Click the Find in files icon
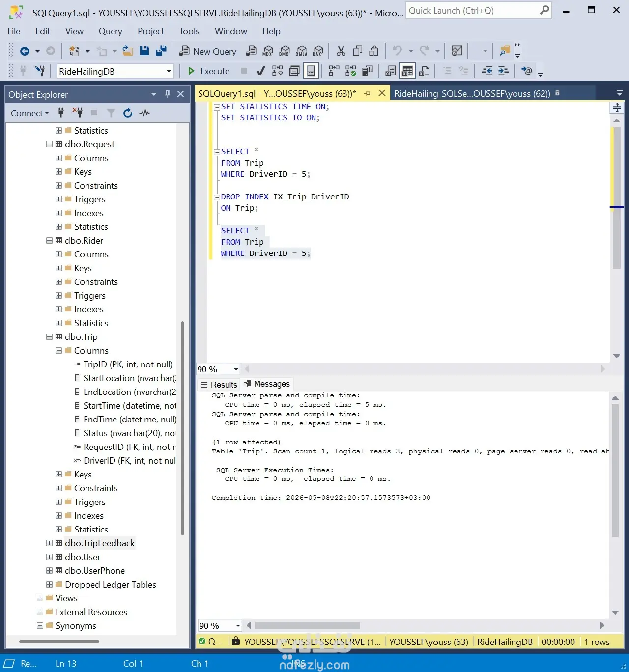 pos(505,51)
